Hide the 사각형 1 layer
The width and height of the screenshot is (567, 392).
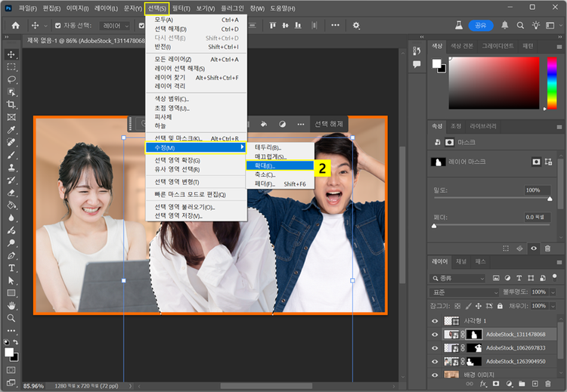[435, 321]
